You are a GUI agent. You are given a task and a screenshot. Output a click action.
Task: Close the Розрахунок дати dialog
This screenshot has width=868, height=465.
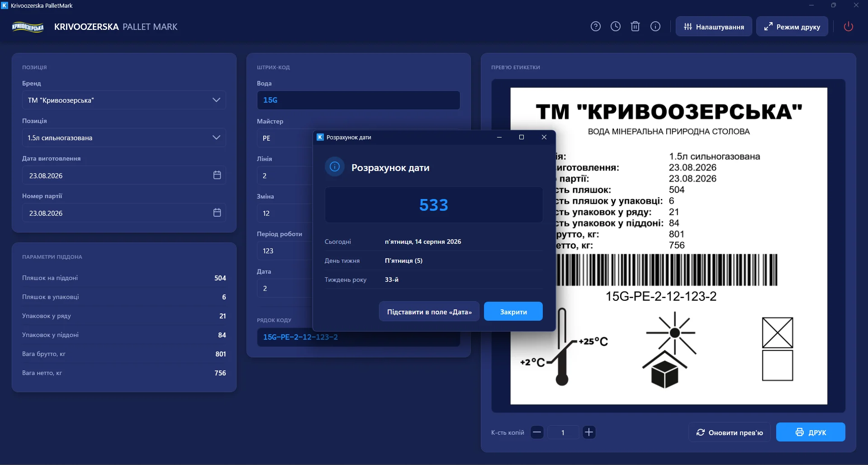pos(544,137)
